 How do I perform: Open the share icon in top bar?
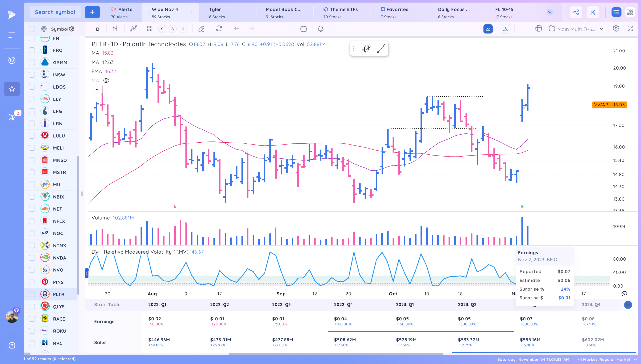click(576, 12)
